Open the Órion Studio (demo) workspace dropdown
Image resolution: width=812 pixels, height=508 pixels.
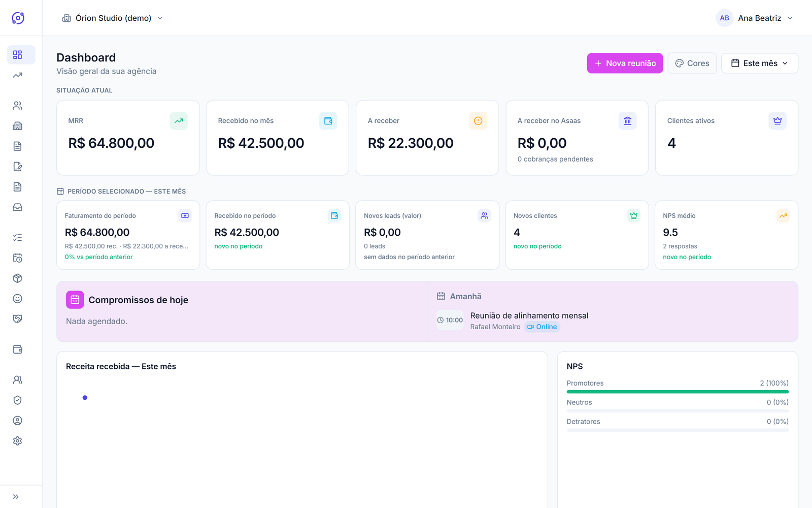coord(113,18)
